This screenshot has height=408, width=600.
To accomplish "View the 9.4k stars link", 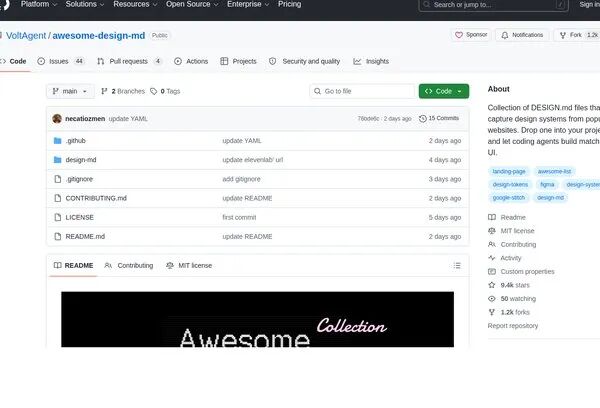I will (509, 285).
